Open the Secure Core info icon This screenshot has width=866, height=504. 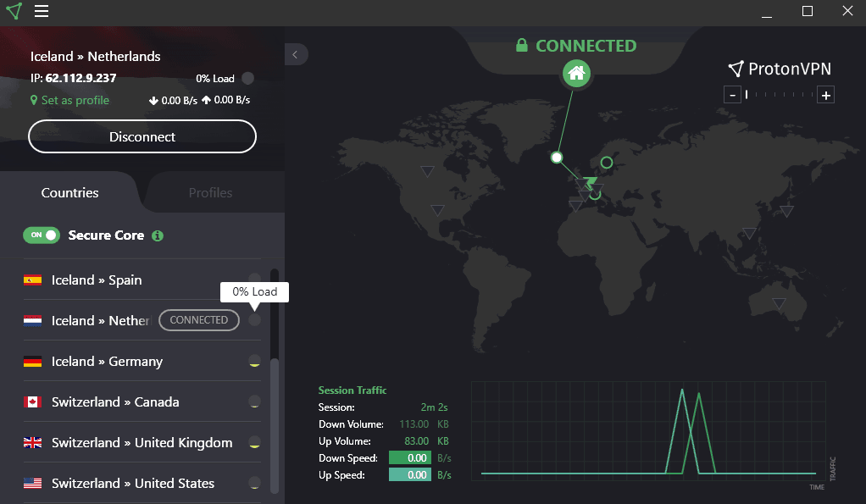158,235
